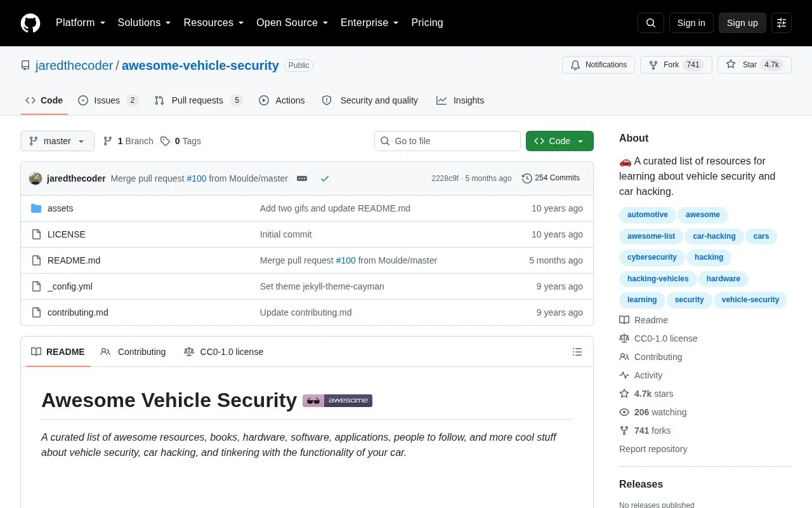Expand the Enterprise menu
The width and height of the screenshot is (812, 508).
tap(370, 23)
